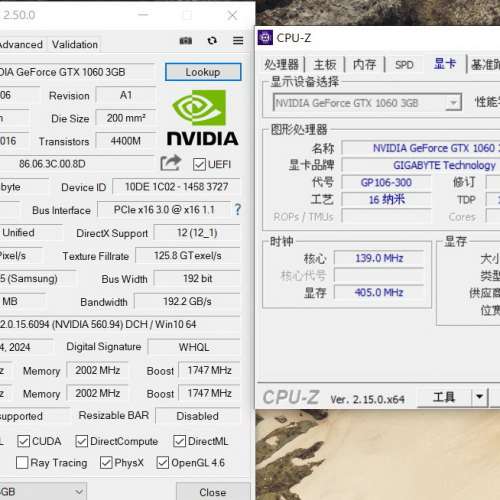
Task: Click the driver version NVIDIA 560.94 field
Action: coord(120,324)
